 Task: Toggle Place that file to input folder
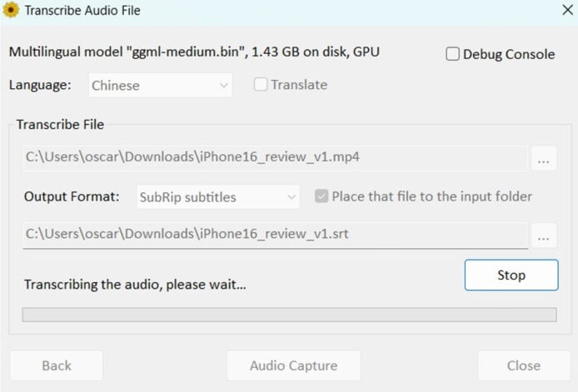321,197
